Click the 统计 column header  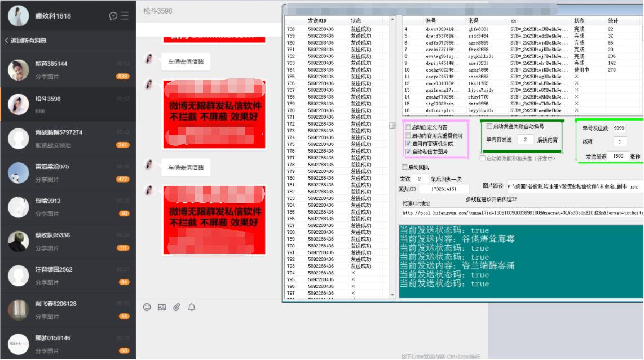613,20
